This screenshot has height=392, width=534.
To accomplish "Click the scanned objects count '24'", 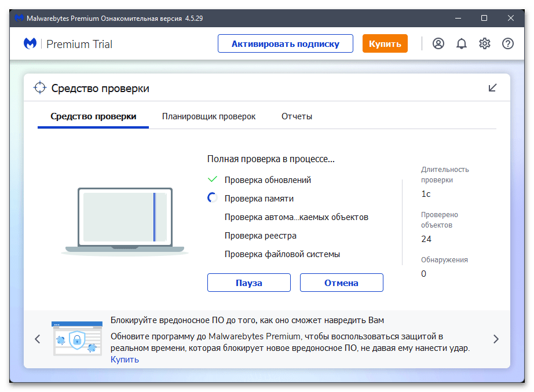I will click(x=426, y=239).
